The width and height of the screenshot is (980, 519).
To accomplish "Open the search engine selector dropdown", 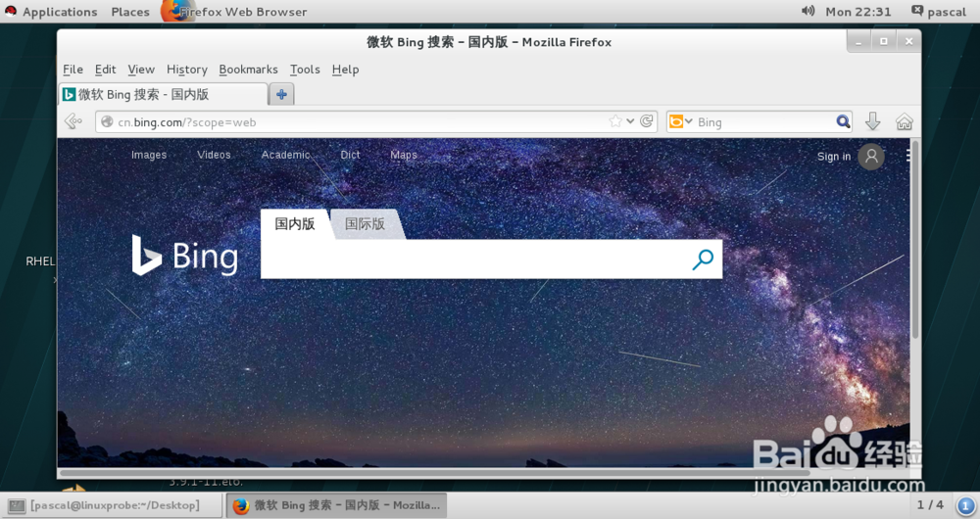I will pyautogui.click(x=681, y=121).
